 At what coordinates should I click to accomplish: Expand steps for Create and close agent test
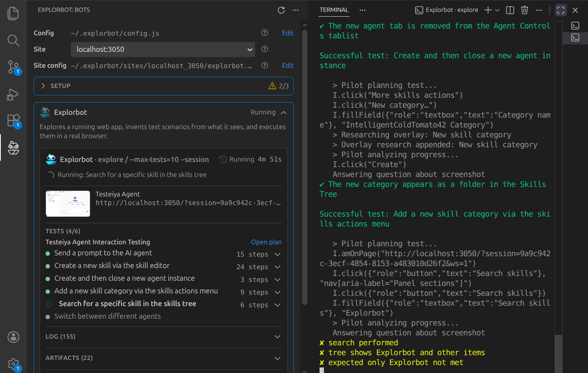(x=278, y=280)
